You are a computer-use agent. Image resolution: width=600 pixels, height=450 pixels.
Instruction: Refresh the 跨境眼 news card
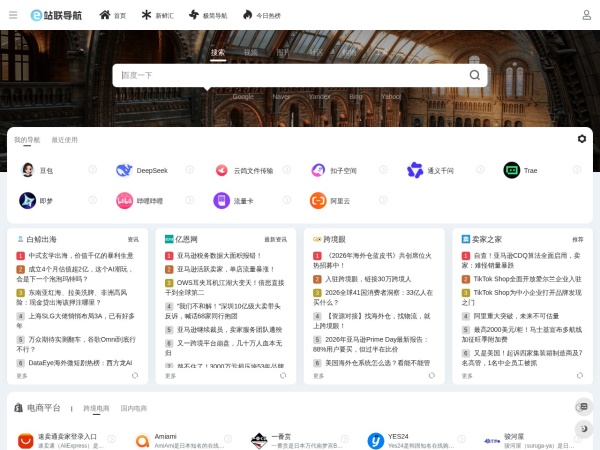[432, 375]
